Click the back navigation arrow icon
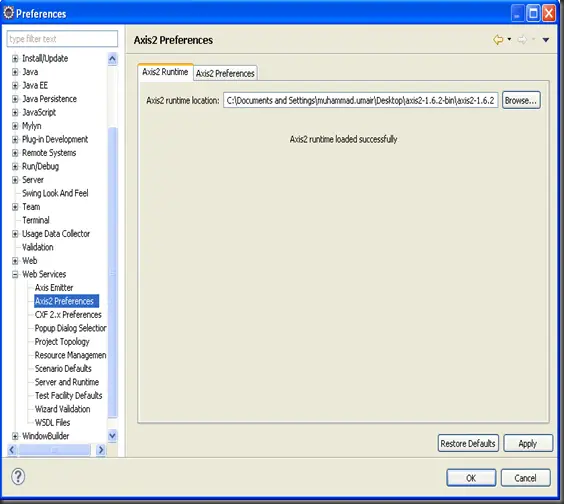 [498, 40]
